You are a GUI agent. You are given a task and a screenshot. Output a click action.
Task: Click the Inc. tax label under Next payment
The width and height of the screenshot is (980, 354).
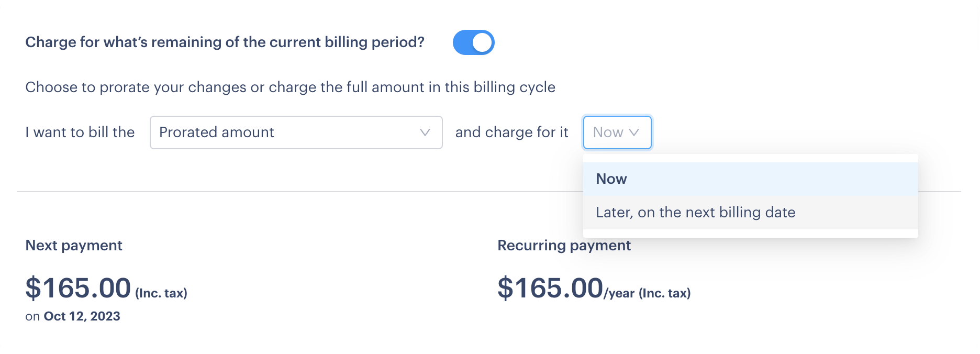pyautogui.click(x=161, y=293)
